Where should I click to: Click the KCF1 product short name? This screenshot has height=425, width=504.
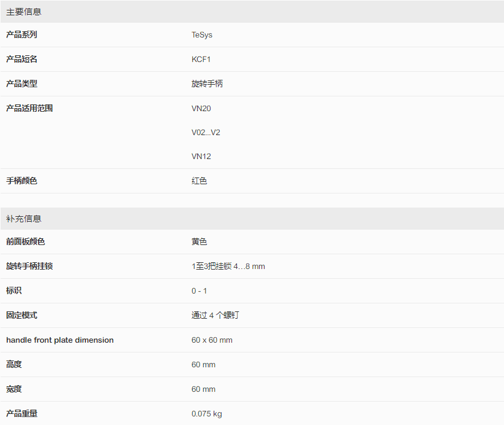pos(201,59)
